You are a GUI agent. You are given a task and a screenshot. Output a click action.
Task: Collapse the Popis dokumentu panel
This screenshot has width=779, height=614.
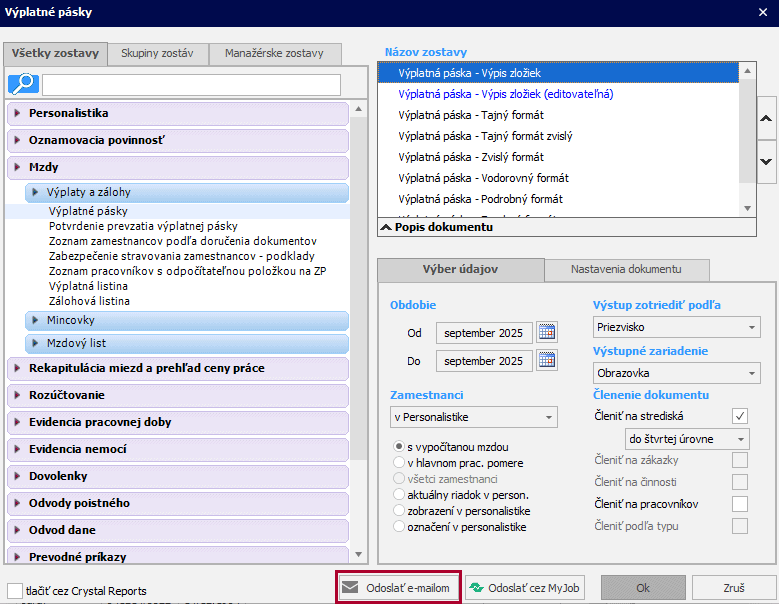(386, 227)
